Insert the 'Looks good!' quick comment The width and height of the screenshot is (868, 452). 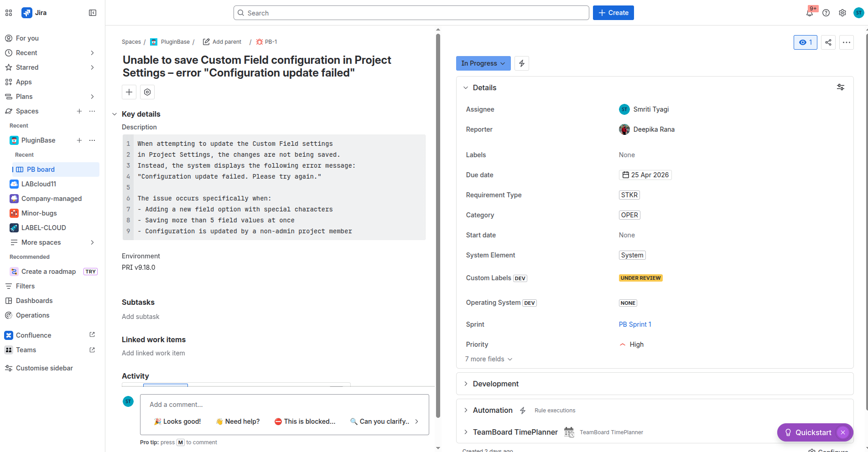pyautogui.click(x=177, y=421)
